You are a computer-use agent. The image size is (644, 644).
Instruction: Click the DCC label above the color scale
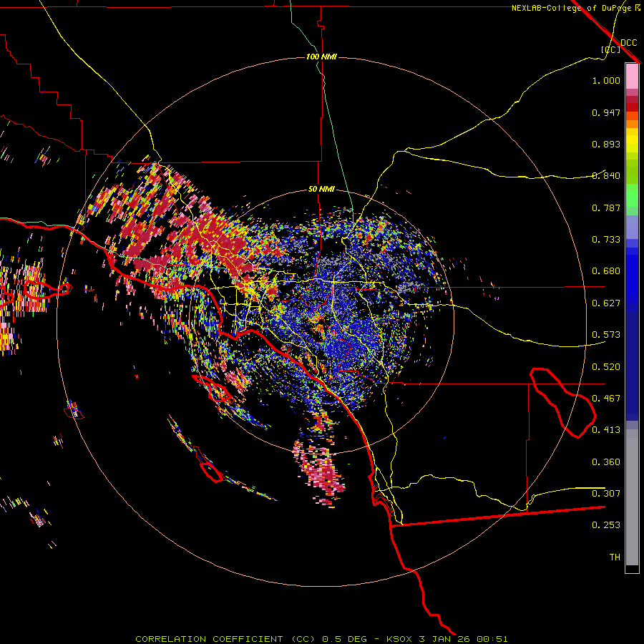click(x=628, y=43)
